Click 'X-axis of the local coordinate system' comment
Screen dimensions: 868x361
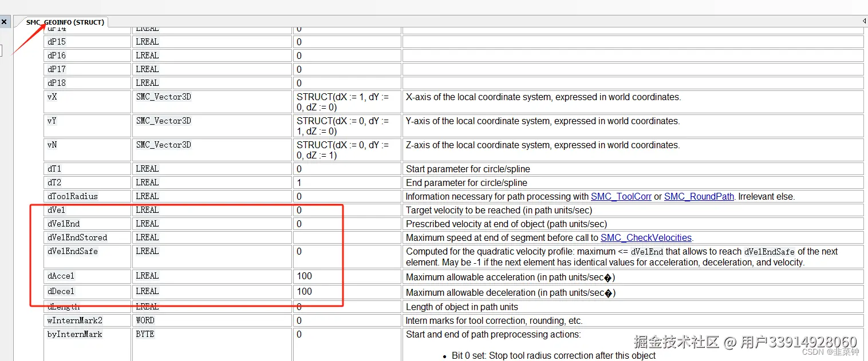(x=543, y=97)
